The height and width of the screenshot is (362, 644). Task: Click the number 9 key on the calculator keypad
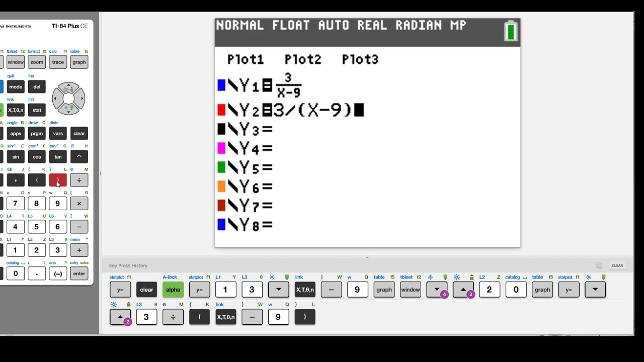[x=58, y=204]
